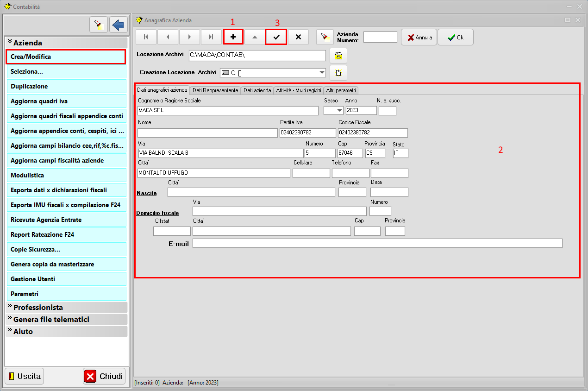Open the Altri parametri tab
The image size is (588, 391).
[x=341, y=90]
